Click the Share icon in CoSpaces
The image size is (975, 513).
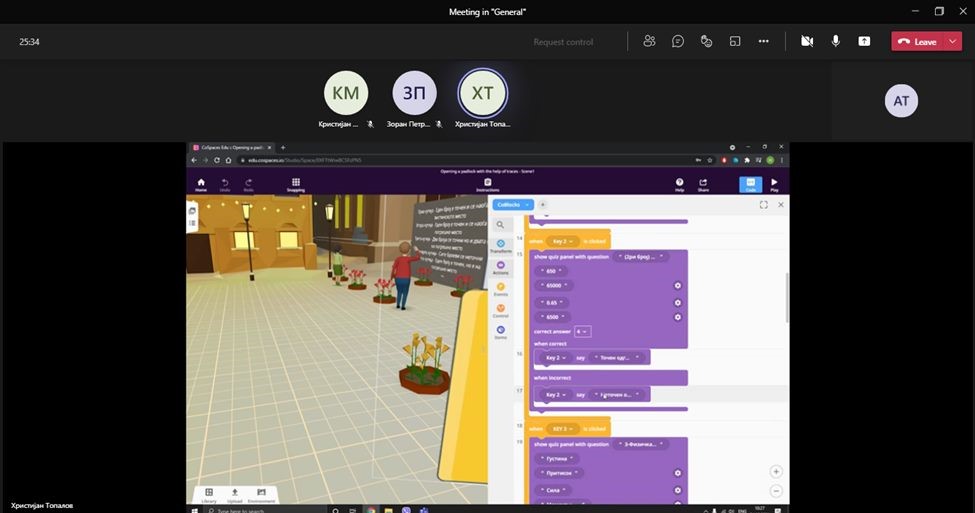click(x=703, y=185)
